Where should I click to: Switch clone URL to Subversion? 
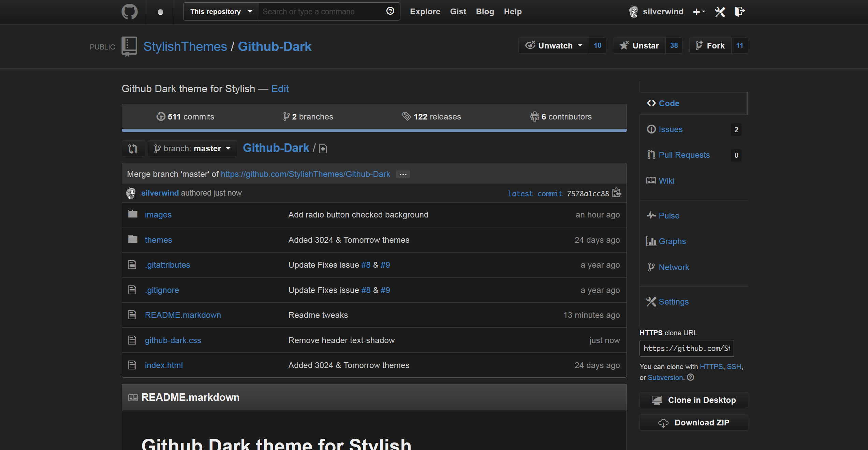click(665, 378)
